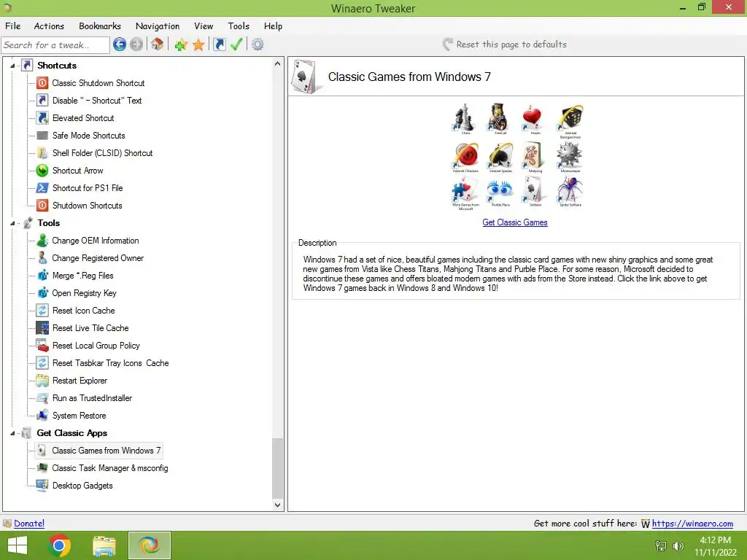Go to the home page icon
The image size is (747, 560).
coord(158,44)
